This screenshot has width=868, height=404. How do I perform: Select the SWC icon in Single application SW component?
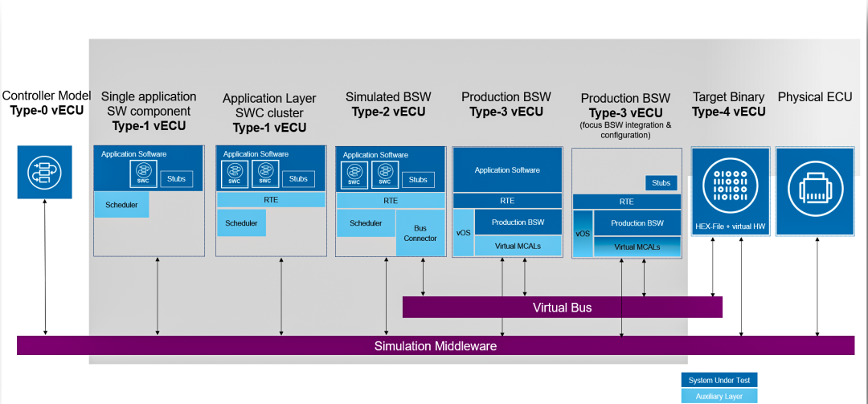(143, 173)
